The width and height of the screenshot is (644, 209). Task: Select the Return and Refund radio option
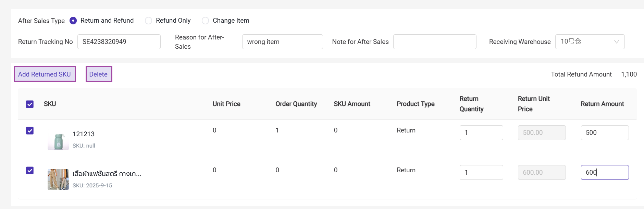pos(73,21)
